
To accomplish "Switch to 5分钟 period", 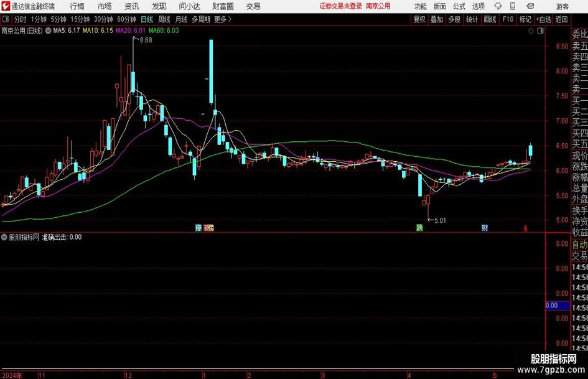I will (x=58, y=19).
